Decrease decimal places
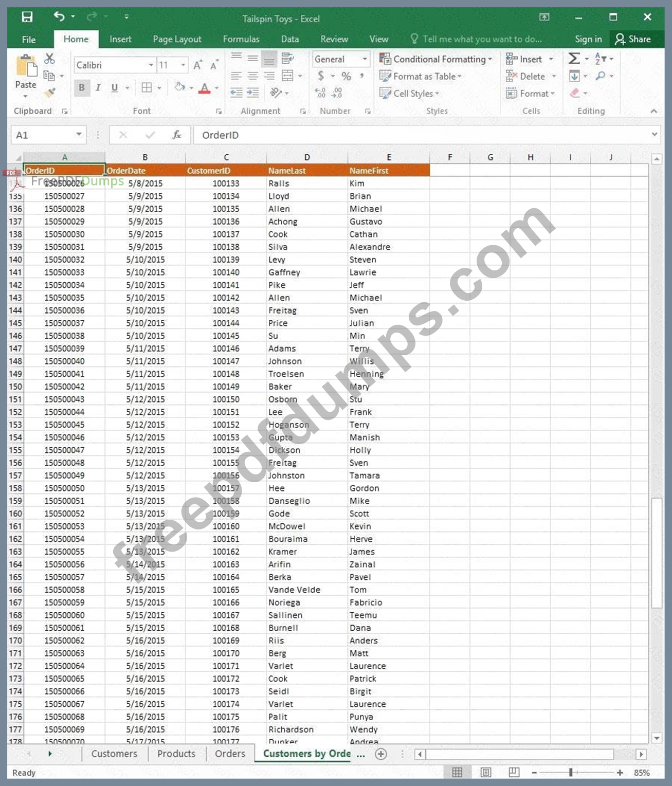 [x=337, y=93]
